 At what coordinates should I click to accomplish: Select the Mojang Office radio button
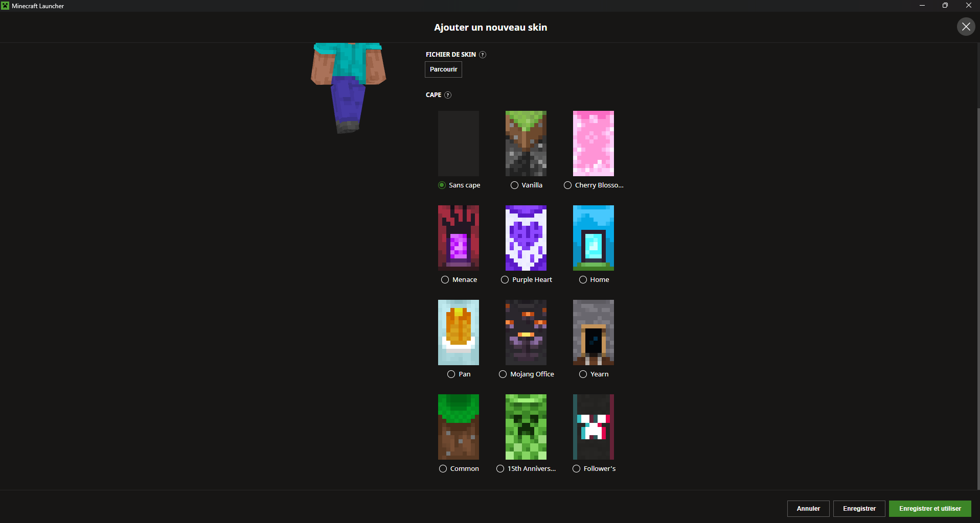(503, 374)
